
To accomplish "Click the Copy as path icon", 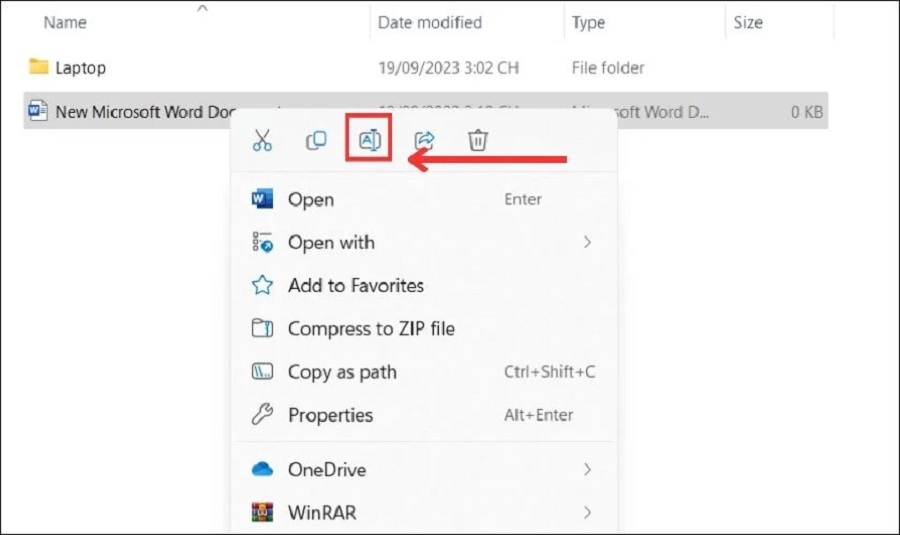I will pos(262,371).
